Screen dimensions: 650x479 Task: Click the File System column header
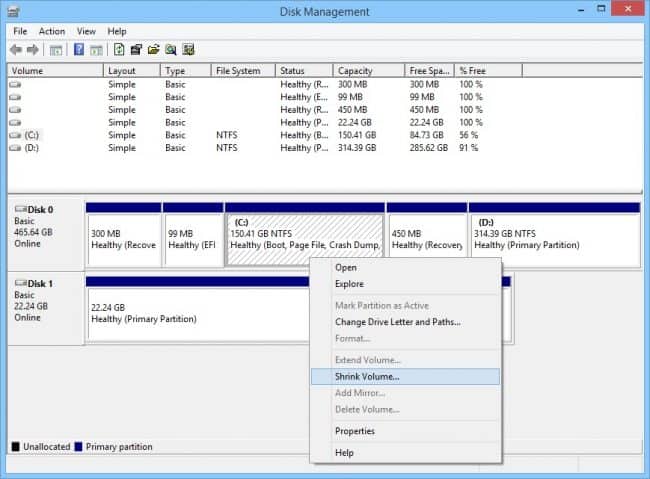click(x=238, y=71)
